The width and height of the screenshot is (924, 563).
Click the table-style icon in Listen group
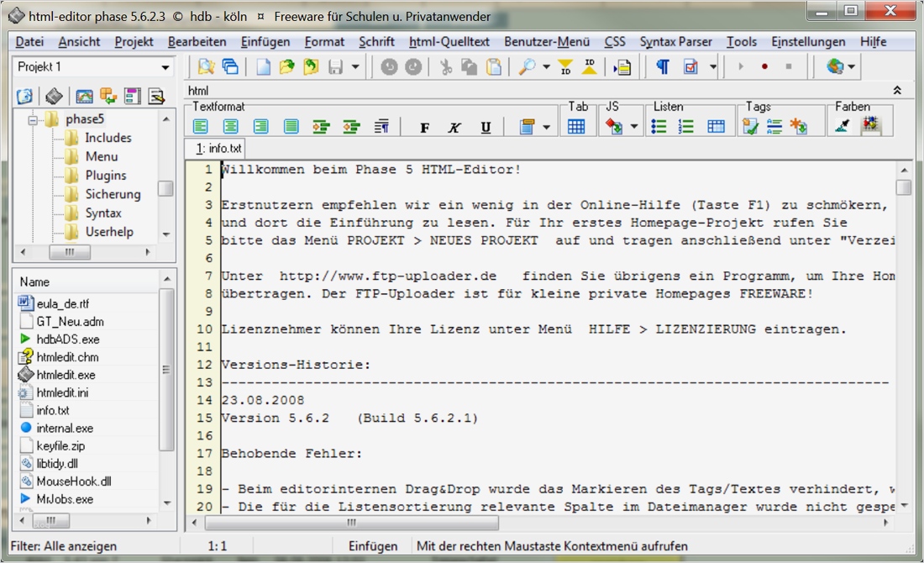click(716, 126)
